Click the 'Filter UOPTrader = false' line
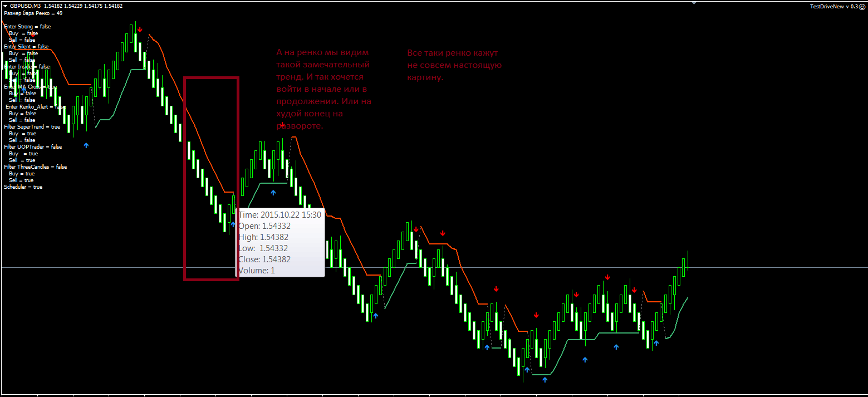Screen dimensions: 868x397 tap(33, 147)
